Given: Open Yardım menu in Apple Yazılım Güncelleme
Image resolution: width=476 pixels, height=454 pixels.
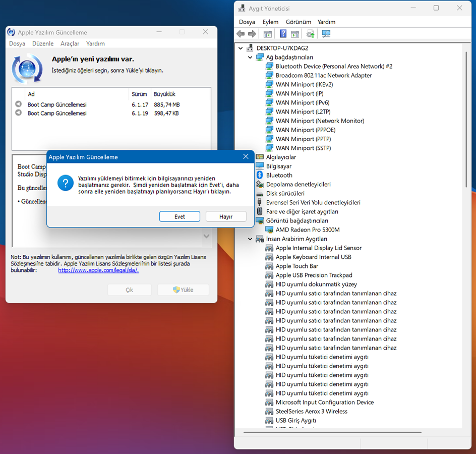Looking at the screenshot, I should (x=95, y=43).
